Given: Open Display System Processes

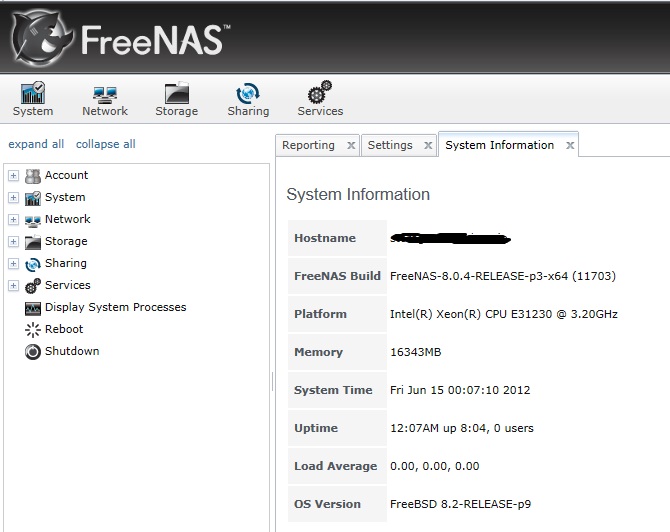Looking at the screenshot, I should [x=115, y=307].
